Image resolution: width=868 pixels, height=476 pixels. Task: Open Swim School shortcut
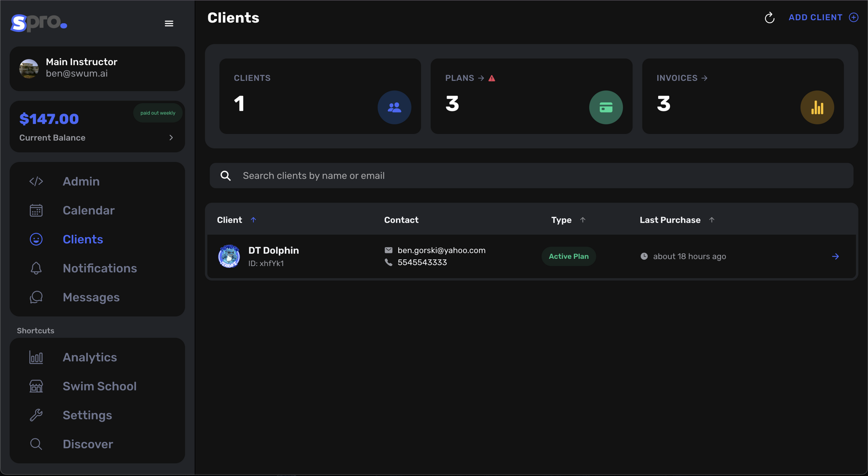(x=99, y=386)
